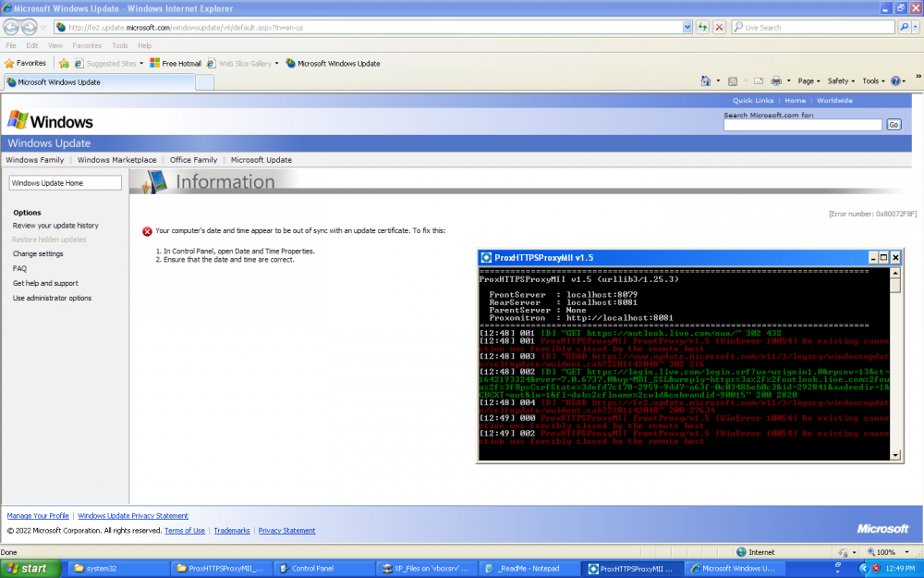Open the Page dropdown menu
The image size is (924, 578).
pyautogui.click(x=807, y=80)
